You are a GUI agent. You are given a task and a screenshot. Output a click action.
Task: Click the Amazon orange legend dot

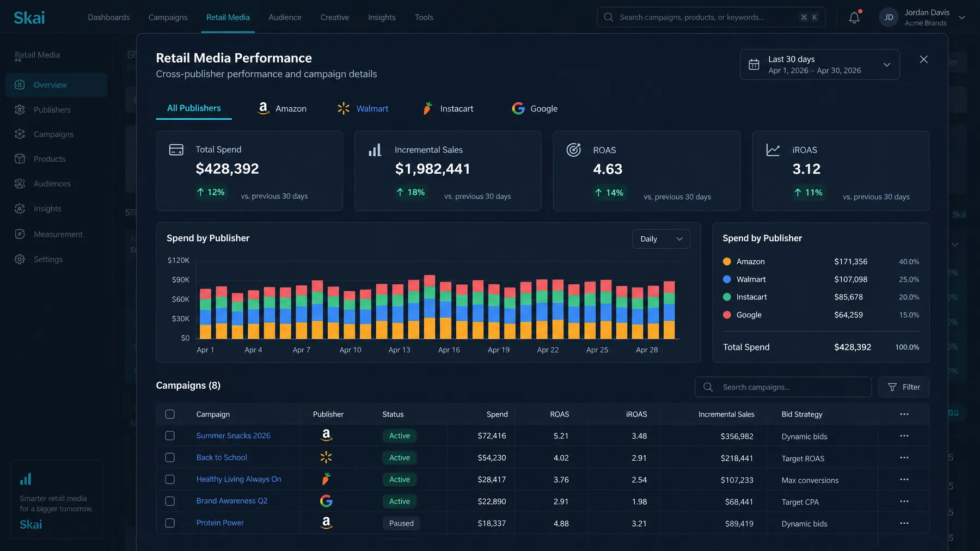click(x=727, y=262)
